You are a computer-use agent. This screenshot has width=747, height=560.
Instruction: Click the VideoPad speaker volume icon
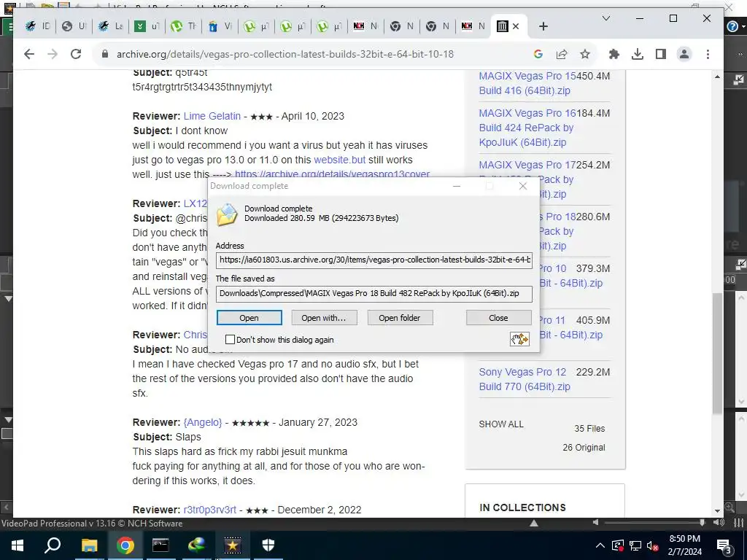tap(719, 522)
